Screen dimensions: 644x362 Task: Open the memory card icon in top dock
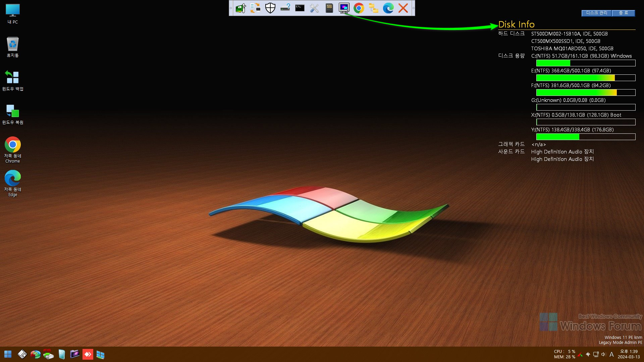click(329, 8)
